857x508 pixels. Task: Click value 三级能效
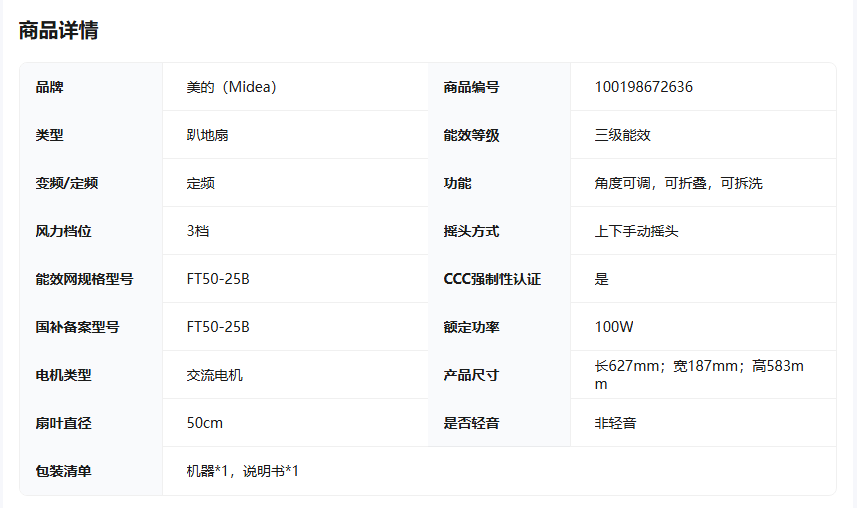pyautogui.click(x=623, y=135)
